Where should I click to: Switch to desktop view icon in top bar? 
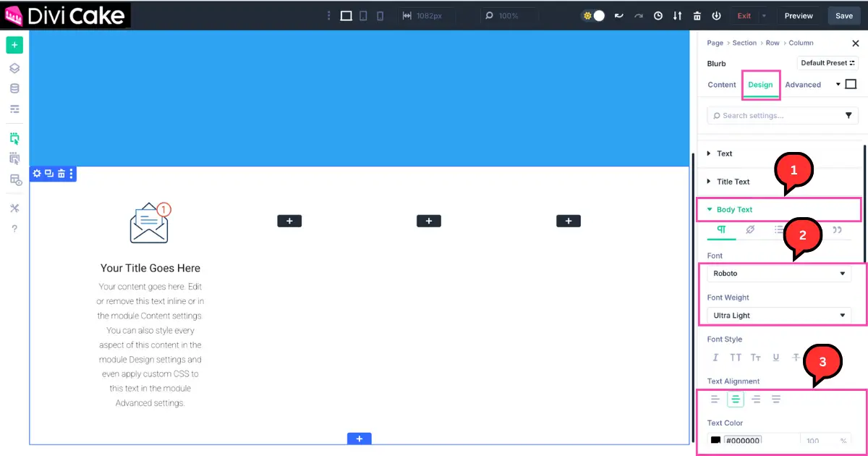click(346, 16)
